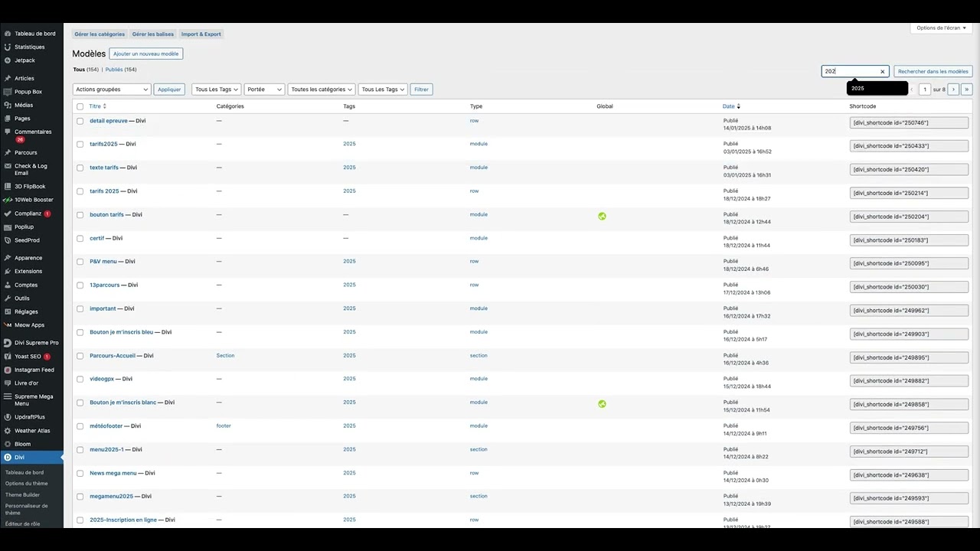Open the Toutes les catégories dropdown
980x551 pixels.
coord(322,90)
